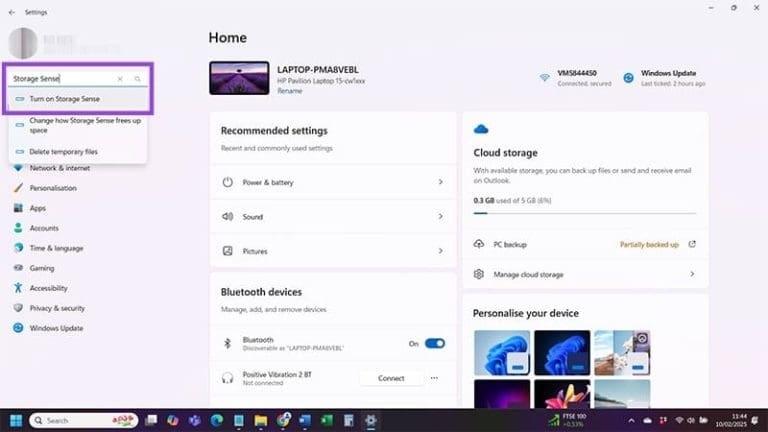Click the PC backup external link icon

click(692, 244)
